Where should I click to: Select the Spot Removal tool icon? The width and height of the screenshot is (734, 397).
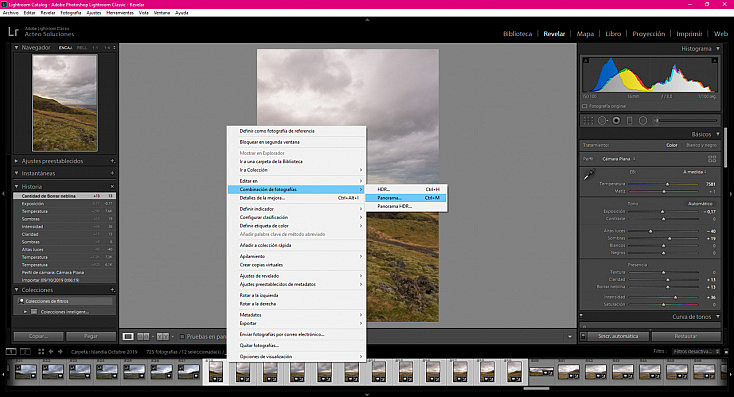pyautogui.click(x=602, y=121)
